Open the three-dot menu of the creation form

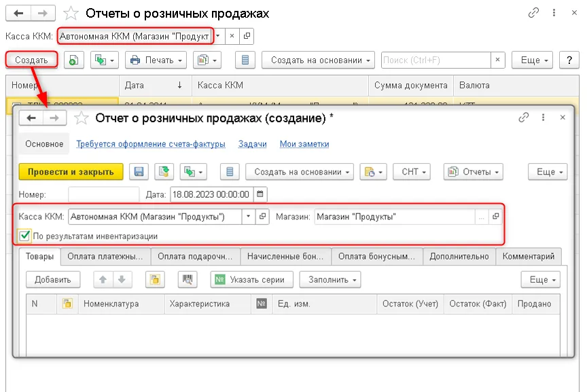click(x=543, y=118)
